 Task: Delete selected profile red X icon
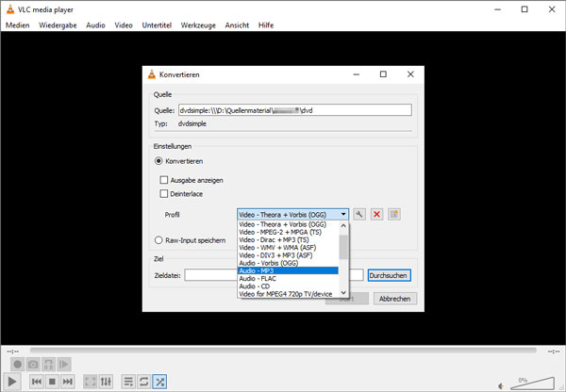(x=376, y=215)
